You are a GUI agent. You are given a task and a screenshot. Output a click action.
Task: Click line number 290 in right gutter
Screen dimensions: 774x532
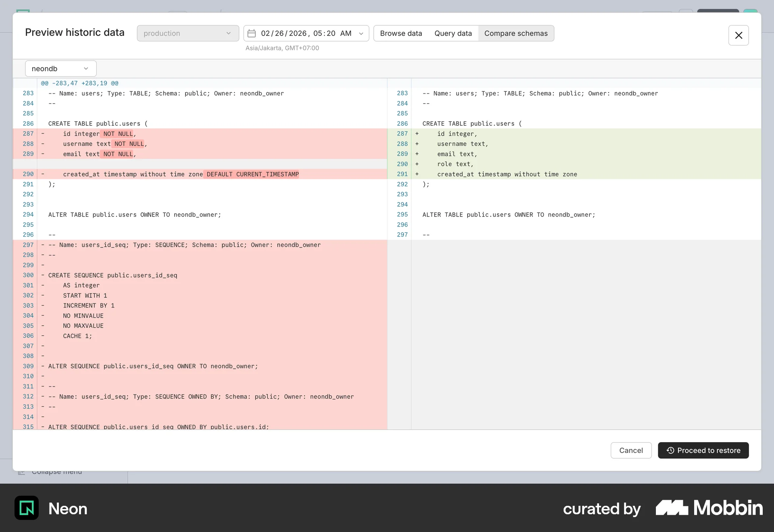402,164
